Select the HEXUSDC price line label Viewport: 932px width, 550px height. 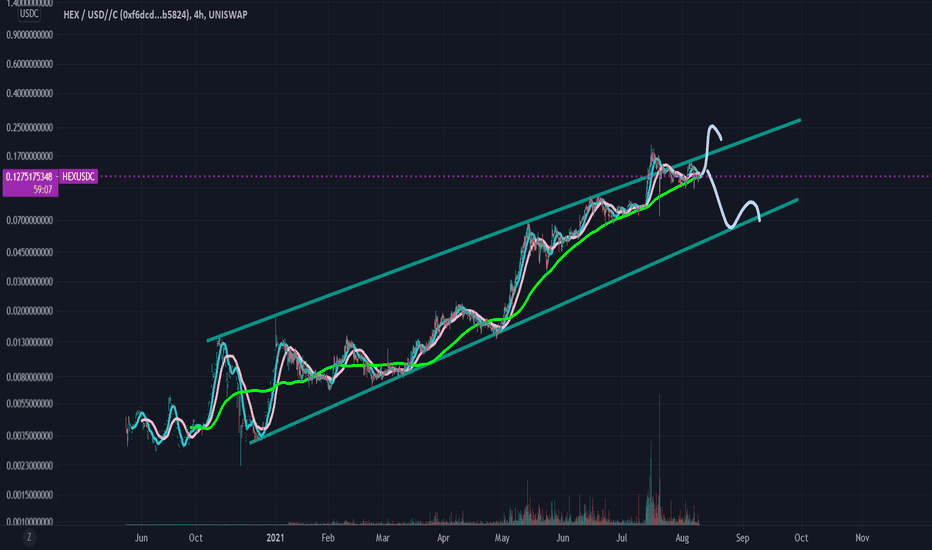coord(78,177)
